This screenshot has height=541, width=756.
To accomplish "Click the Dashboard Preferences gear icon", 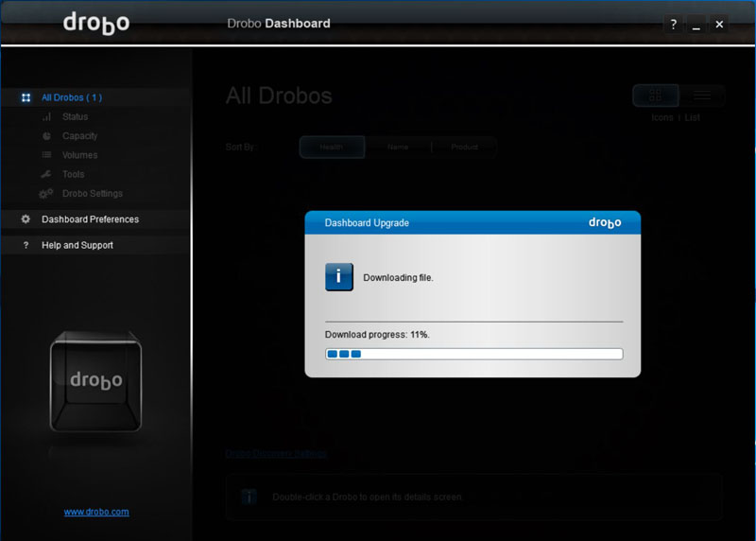I will pyautogui.click(x=26, y=219).
